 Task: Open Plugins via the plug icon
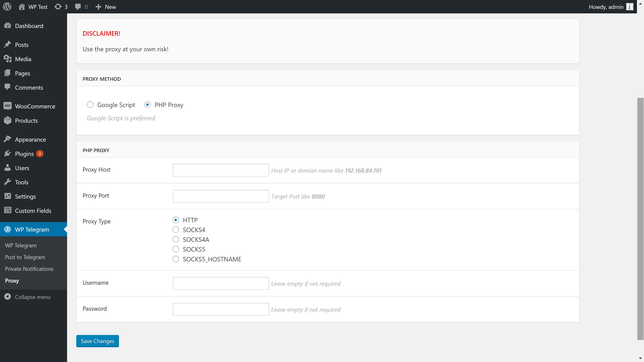click(x=8, y=153)
